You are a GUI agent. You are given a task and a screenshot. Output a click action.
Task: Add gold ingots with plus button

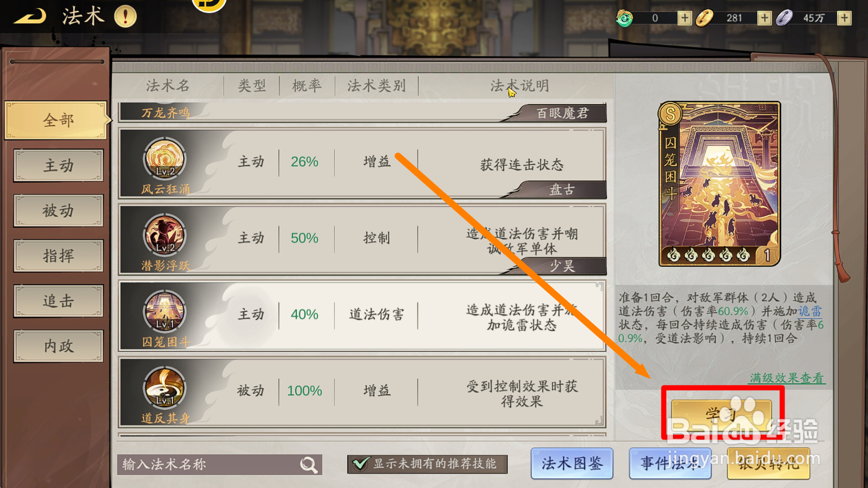764,18
